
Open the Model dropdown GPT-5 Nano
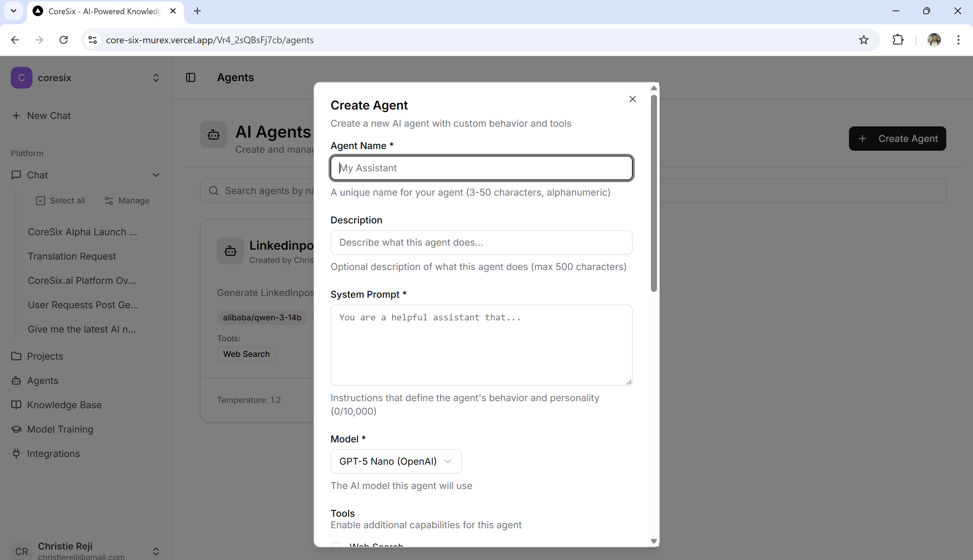(x=395, y=461)
